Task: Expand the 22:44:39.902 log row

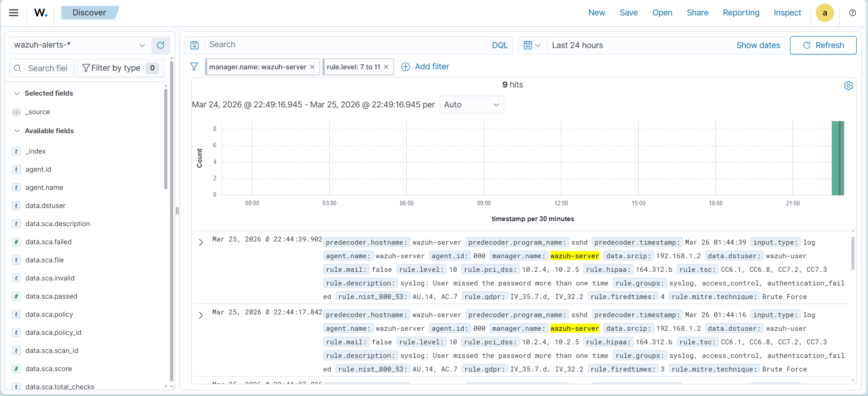Action: 200,242
